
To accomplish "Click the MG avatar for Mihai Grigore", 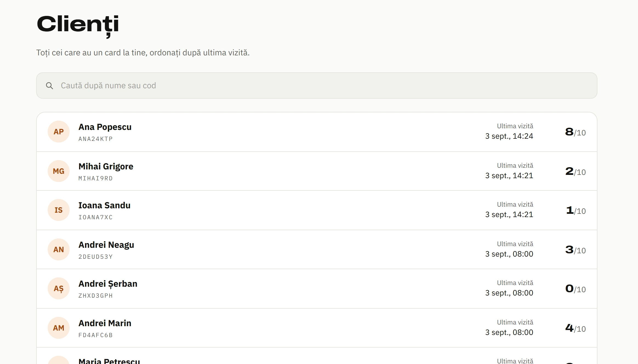I will [x=59, y=171].
